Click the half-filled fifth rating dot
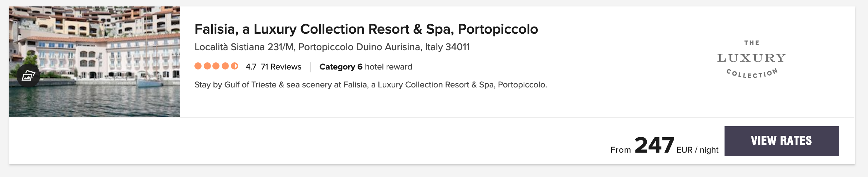 [x=235, y=66]
